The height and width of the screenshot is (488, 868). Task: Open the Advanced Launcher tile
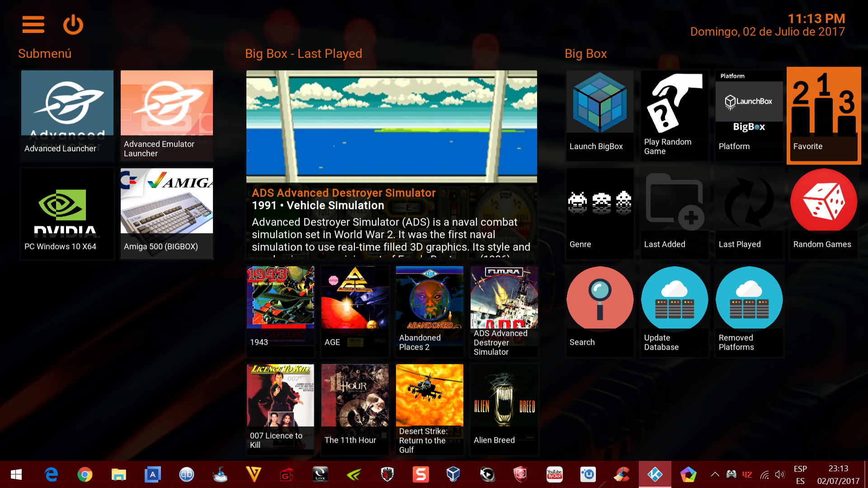click(x=67, y=116)
